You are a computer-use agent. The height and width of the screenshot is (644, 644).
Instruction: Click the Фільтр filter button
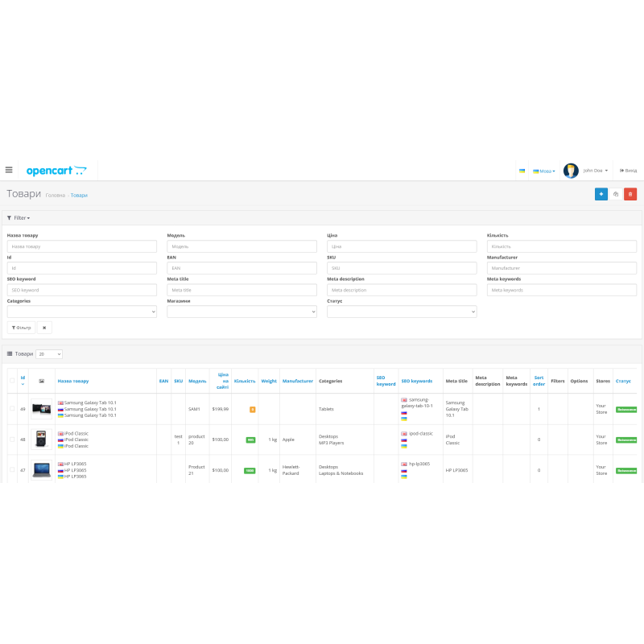[x=21, y=327]
